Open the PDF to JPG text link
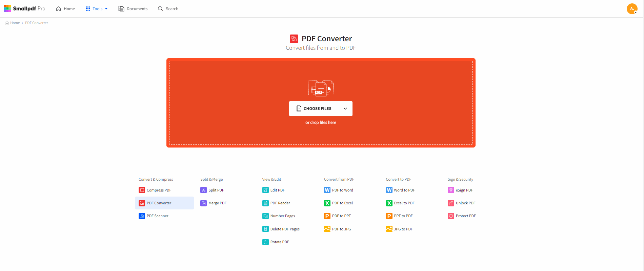Image resolution: width=644 pixels, height=271 pixels. [342, 229]
